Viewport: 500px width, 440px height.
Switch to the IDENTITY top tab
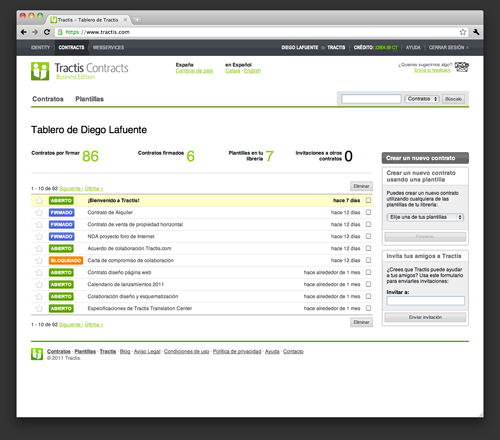tap(40, 47)
